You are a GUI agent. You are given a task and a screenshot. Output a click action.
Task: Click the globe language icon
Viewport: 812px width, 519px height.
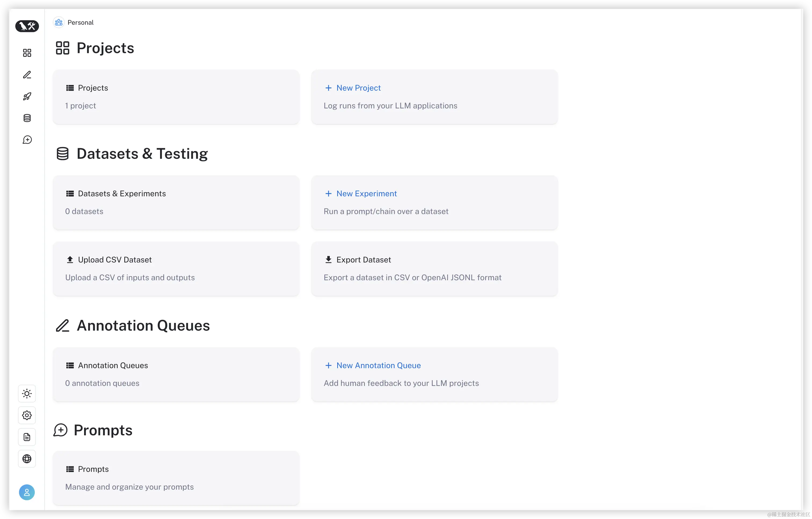(27, 459)
